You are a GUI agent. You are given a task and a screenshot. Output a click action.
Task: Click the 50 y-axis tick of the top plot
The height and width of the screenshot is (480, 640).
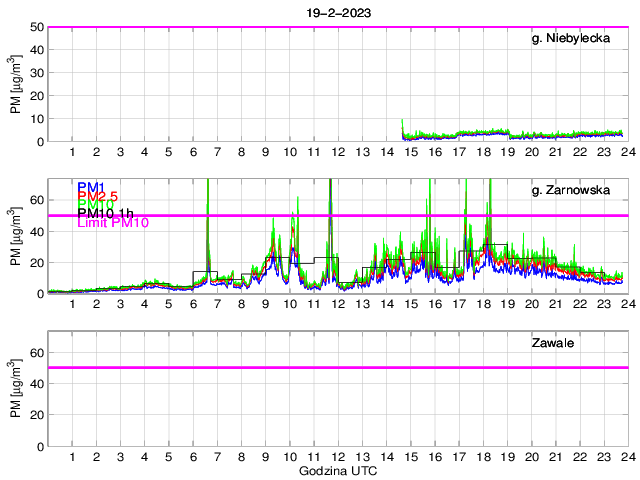pos(36,27)
